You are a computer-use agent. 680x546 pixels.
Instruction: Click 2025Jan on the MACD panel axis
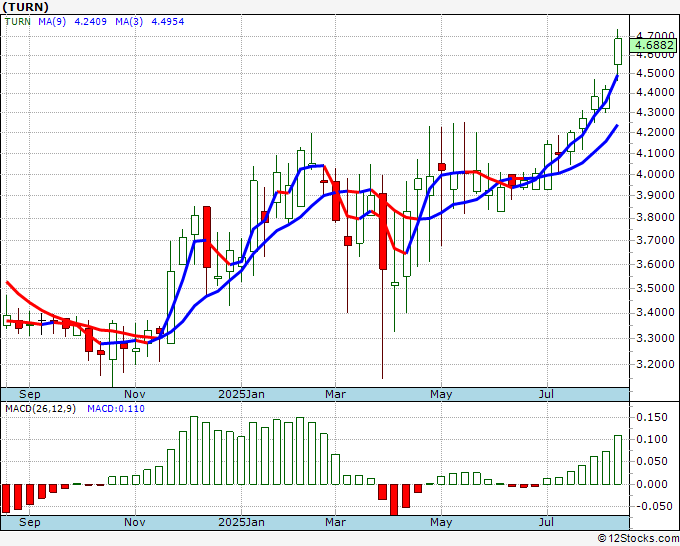tap(242, 522)
